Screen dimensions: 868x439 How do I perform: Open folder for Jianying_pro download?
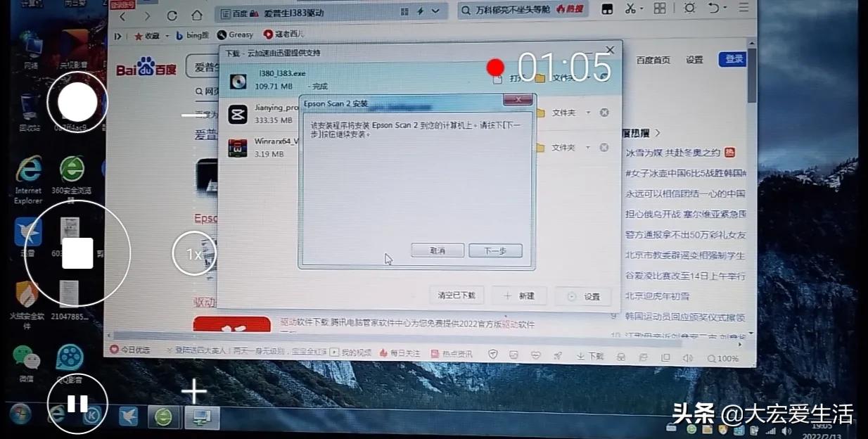tap(556, 113)
